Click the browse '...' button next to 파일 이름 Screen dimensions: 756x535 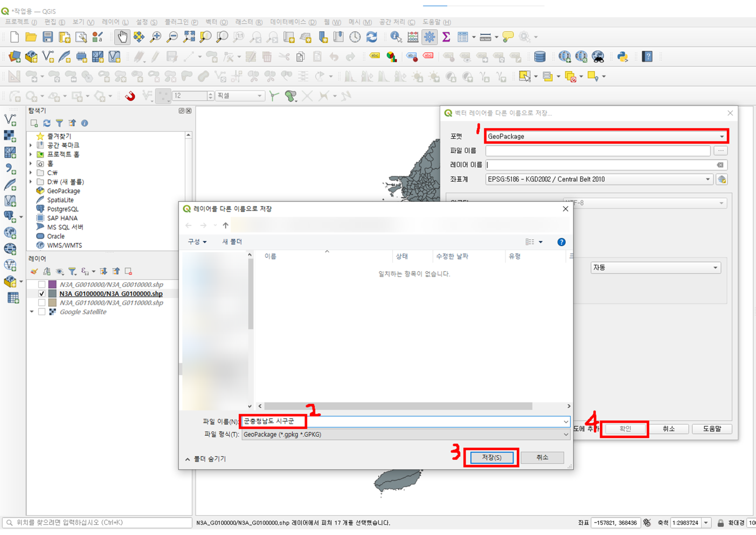(720, 151)
